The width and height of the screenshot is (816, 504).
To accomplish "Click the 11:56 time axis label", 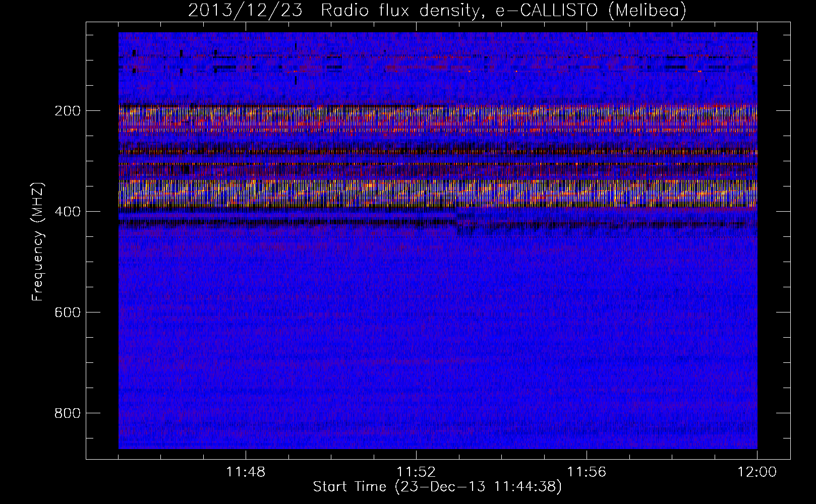I will tap(587, 472).
